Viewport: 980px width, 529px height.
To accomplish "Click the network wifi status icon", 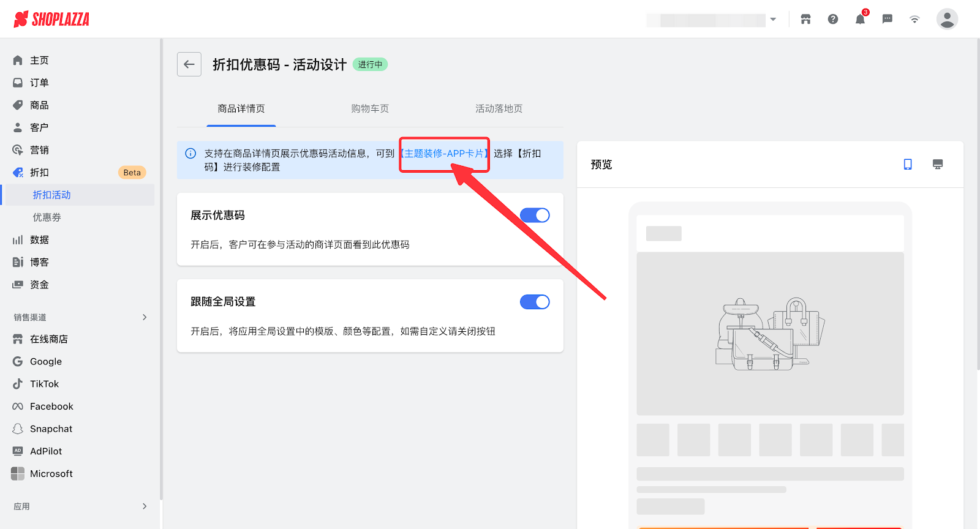I will tap(914, 19).
